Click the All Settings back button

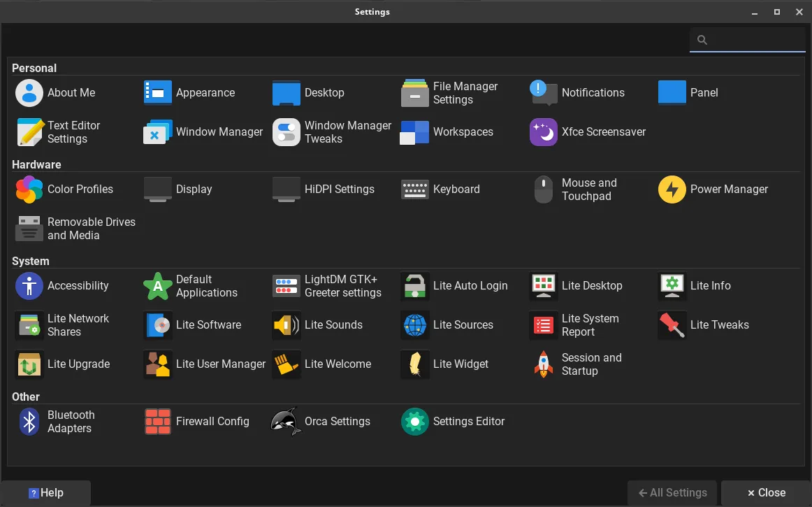pyautogui.click(x=672, y=492)
